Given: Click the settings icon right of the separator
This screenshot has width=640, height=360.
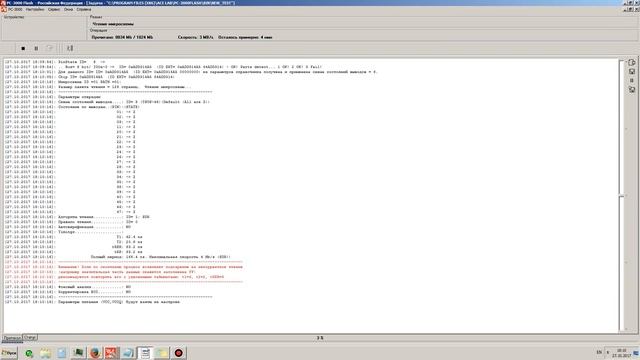Looking at the screenshot, I should [70, 48].
